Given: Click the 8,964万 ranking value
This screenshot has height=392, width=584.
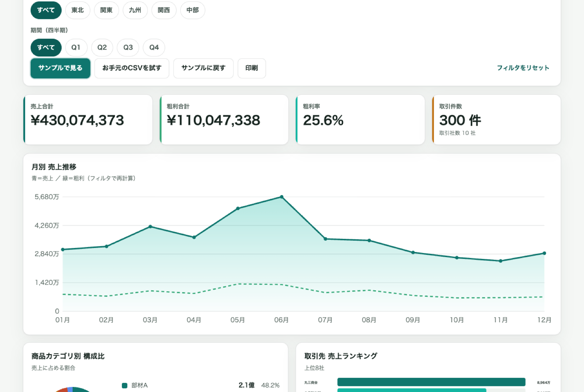Looking at the screenshot, I should click(543, 383).
